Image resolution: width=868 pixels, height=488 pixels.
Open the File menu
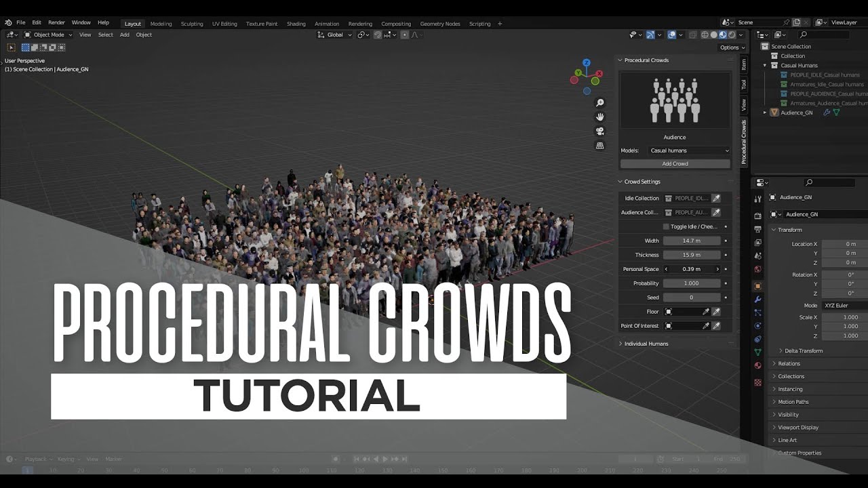21,22
